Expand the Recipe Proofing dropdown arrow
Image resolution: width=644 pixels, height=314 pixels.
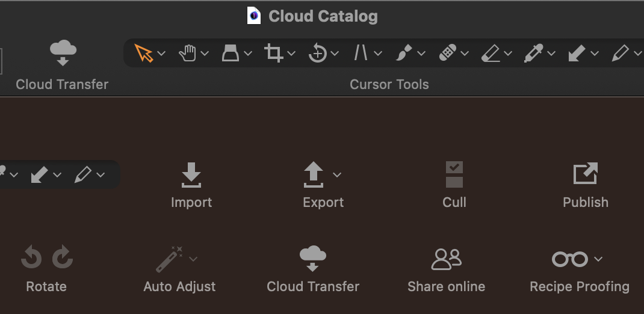coord(598,259)
